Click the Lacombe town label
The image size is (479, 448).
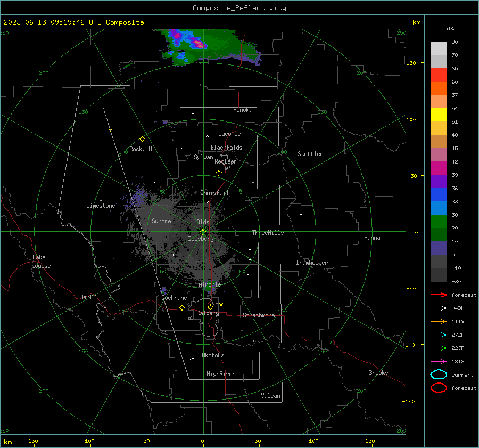[x=229, y=134]
